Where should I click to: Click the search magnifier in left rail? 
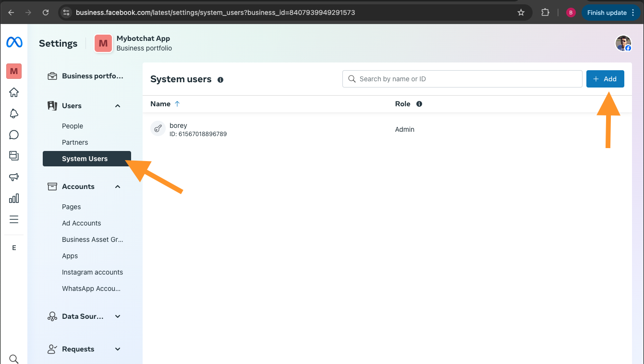tap(14, 359)
